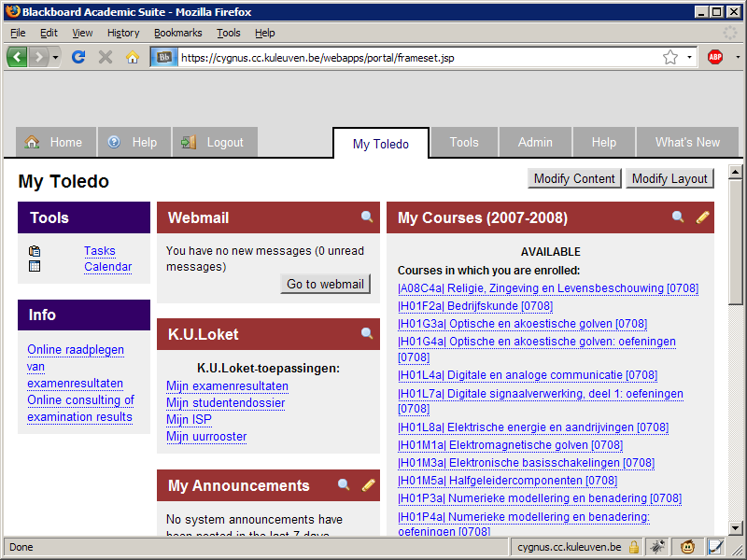Switch to the Tools tab
Image resolution: width=747 pixels, height=560 pixels.
(x=464, y=143)
